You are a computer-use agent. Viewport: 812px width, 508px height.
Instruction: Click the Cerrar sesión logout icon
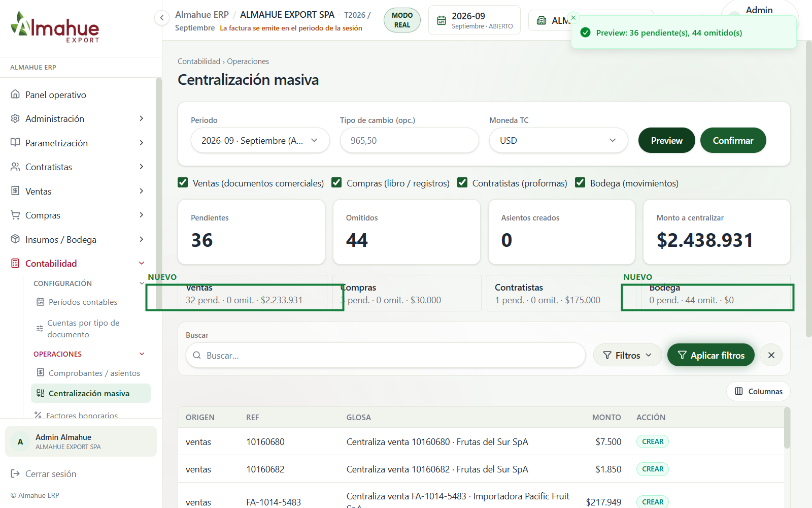point(15,473)
